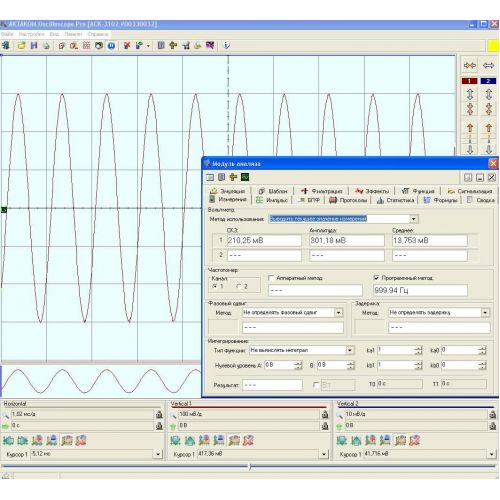500x500 pixels.
Task: Click the Vertical 1 scale field 100 мВ/д
Action: pos(249,414)
